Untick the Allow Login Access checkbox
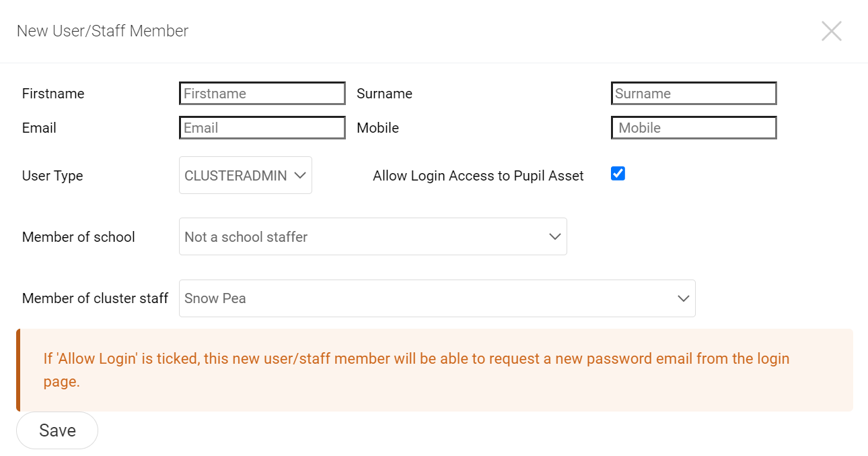This screenshot has height=456, width=868. 618,174
